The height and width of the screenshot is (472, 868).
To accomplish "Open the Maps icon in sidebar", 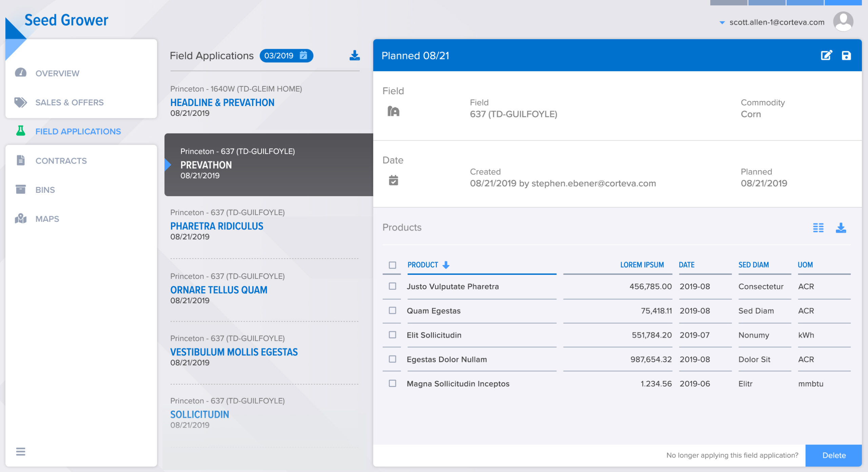I will pos(21,218).
